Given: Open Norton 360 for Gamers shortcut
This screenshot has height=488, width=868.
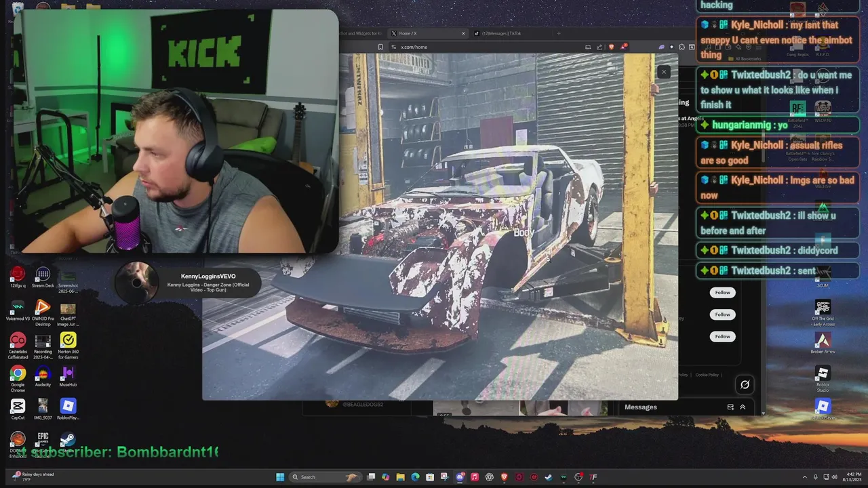Looking at the screenshot, I should pyautogui.click(x=68, y=346).
